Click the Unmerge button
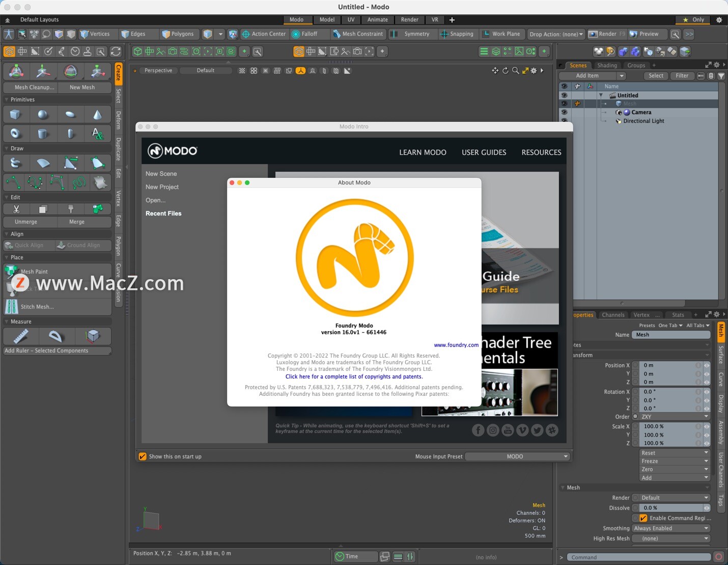The width and height of the screenshot is (728, 565). click(x=30, y=222)
